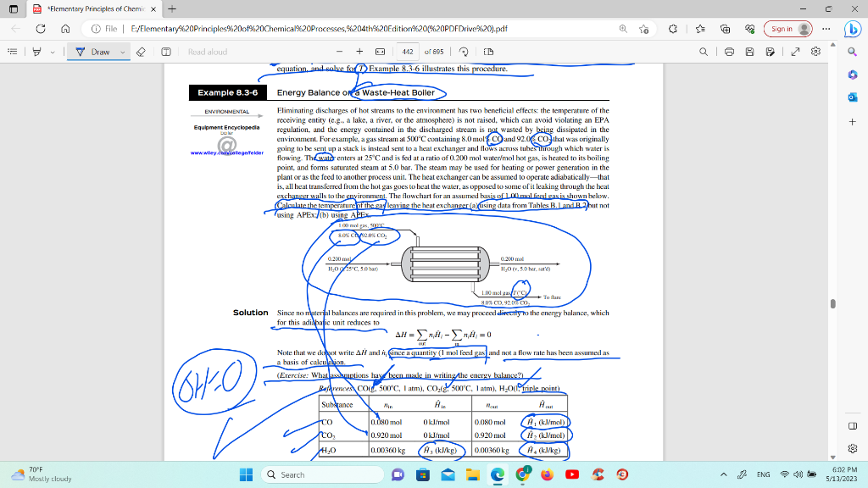This screenshot has width=868, height=488.
Task: Enter fullscreen mode for the PDF
Action: click(795, 52)
